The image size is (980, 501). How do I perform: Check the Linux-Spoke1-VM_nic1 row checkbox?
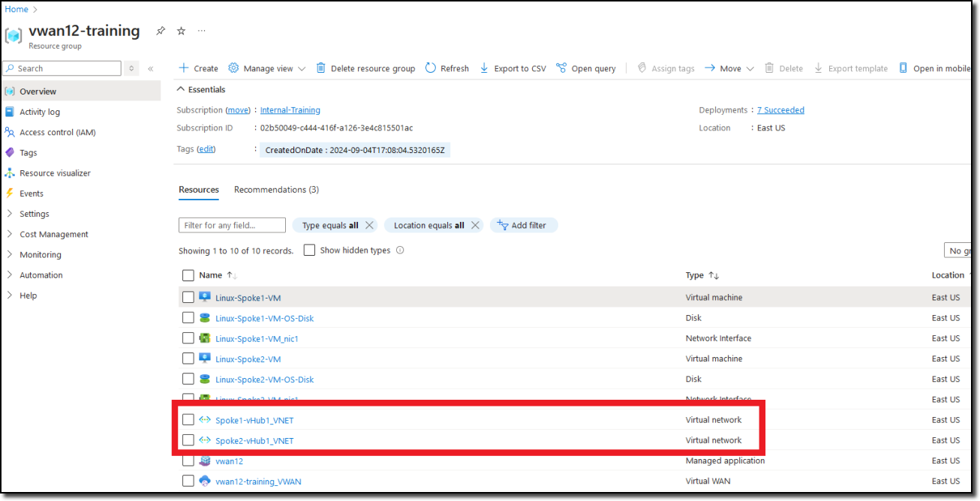pyautogui.click(x=188, y=338)
